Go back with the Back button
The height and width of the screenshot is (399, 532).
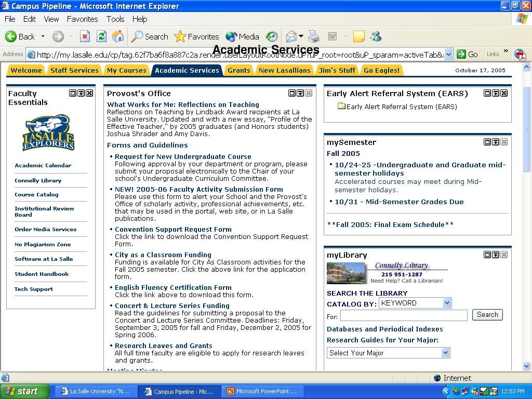click(20, 36)
